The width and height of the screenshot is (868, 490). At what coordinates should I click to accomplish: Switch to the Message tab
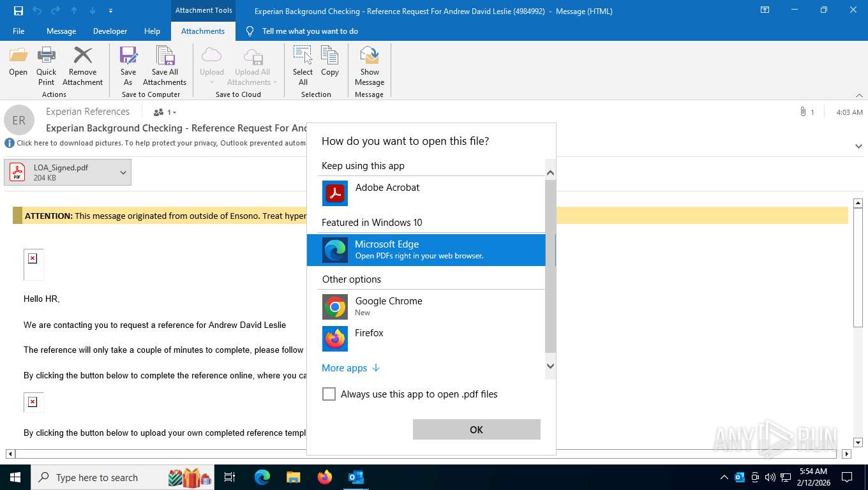61,31
